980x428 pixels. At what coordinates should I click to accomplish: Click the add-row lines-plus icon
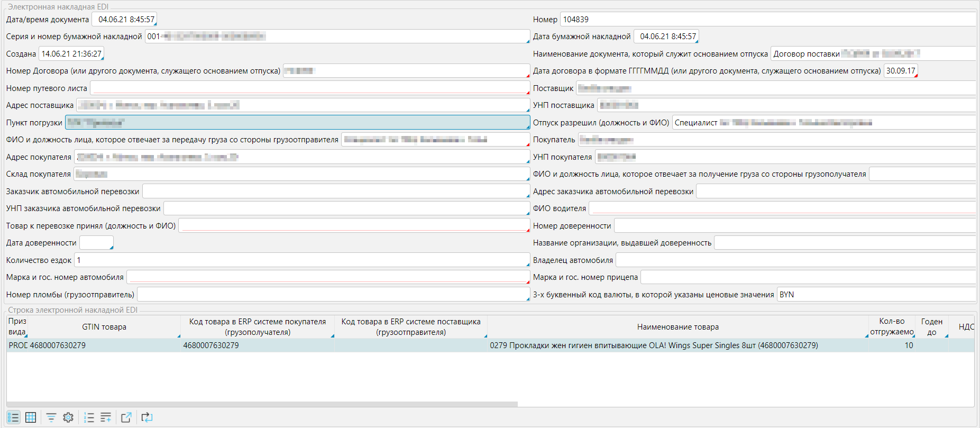[x=106, y=417]
